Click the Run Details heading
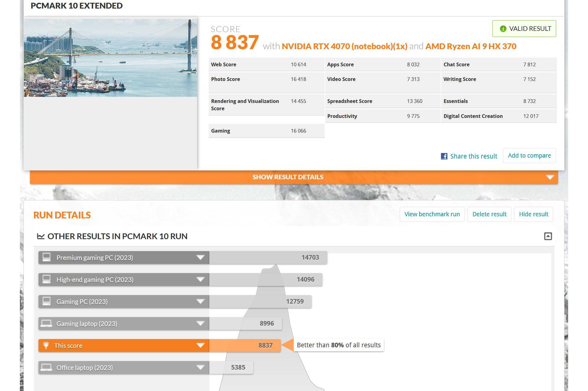 click(62, 215)
